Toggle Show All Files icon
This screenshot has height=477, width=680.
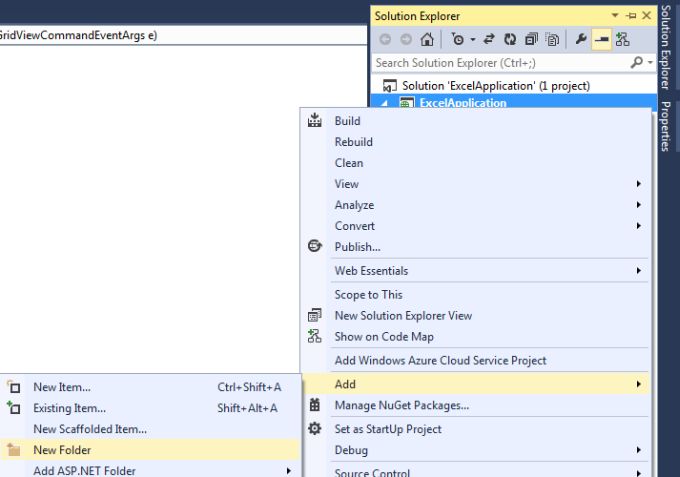pos(552,39)
